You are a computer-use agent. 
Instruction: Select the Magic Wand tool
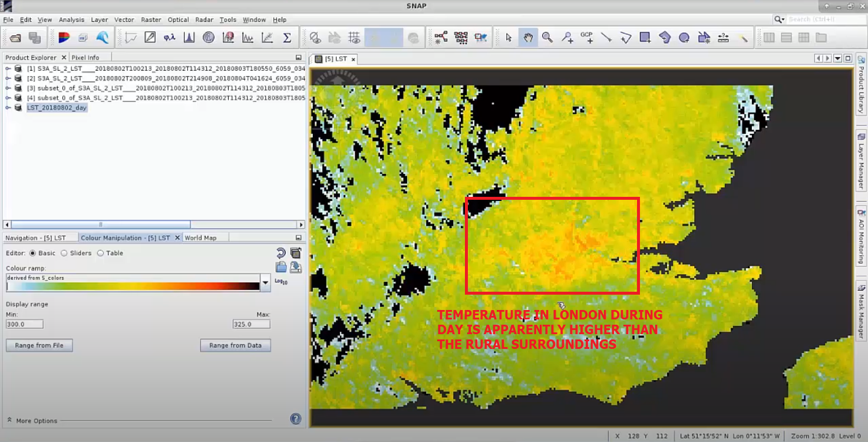(x=742, y=38)
